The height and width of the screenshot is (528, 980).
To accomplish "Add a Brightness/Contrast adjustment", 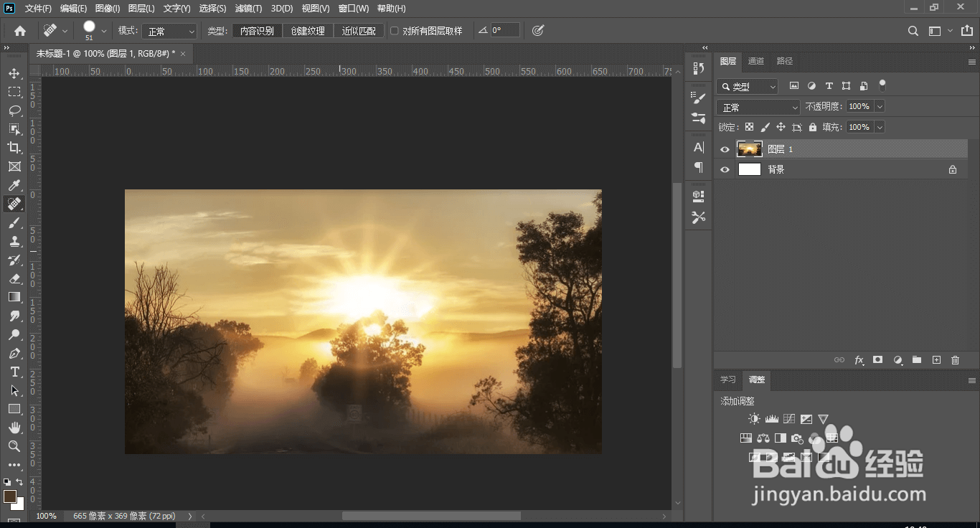I will (754, 419).
